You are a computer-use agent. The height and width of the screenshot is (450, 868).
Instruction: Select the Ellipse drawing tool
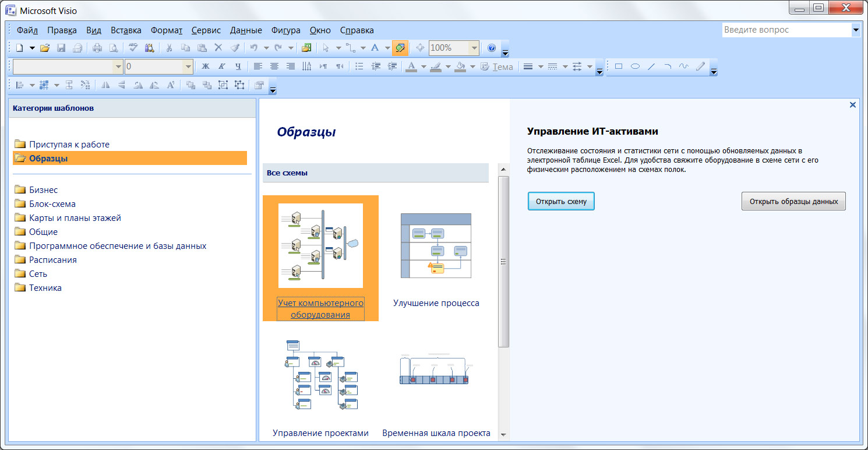635,66
